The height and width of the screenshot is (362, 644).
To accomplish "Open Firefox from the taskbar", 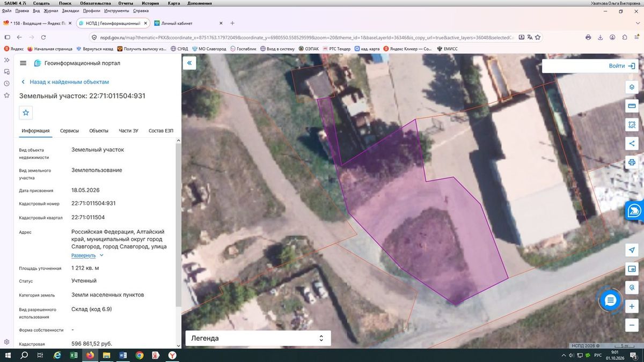I will [90, 356].
